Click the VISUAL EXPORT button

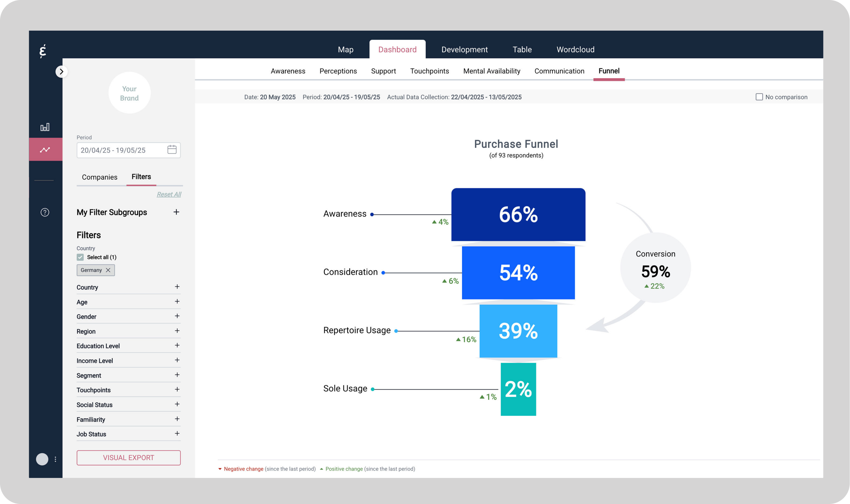point(128,457)
